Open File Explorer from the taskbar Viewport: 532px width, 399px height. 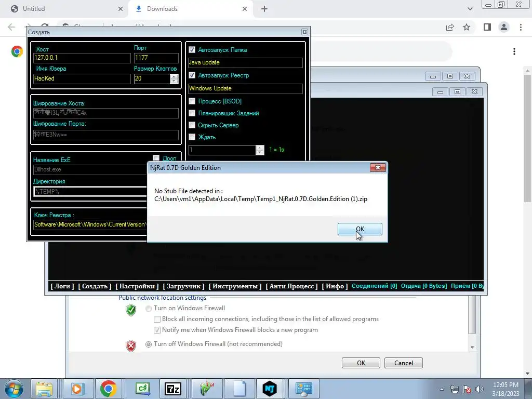tap(44, 389)
